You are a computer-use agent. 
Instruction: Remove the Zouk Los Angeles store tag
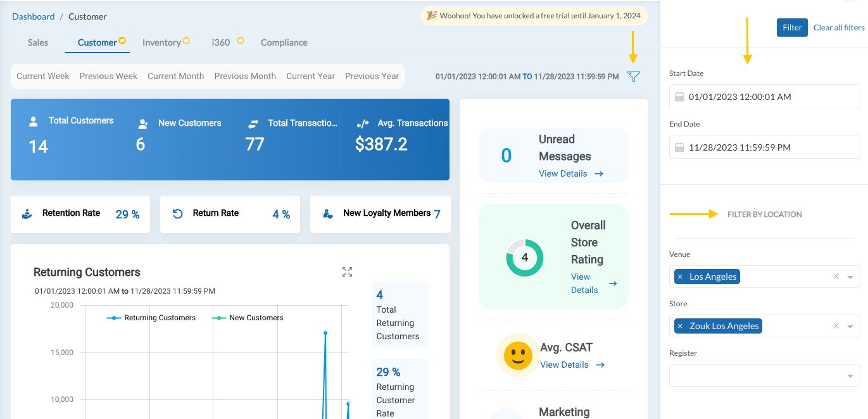(x=680, y=326)
